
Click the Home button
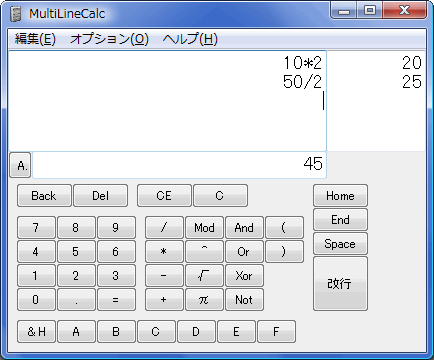click(x=340, y=196)
